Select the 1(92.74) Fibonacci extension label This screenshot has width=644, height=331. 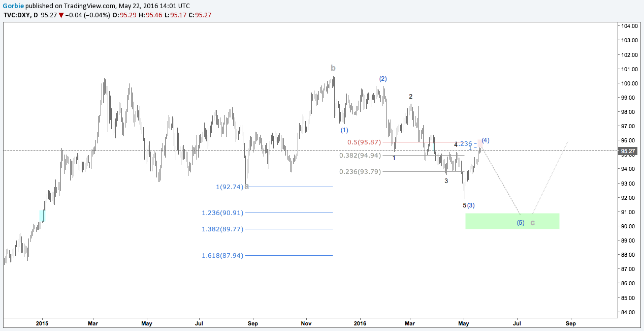click(230, 187)
